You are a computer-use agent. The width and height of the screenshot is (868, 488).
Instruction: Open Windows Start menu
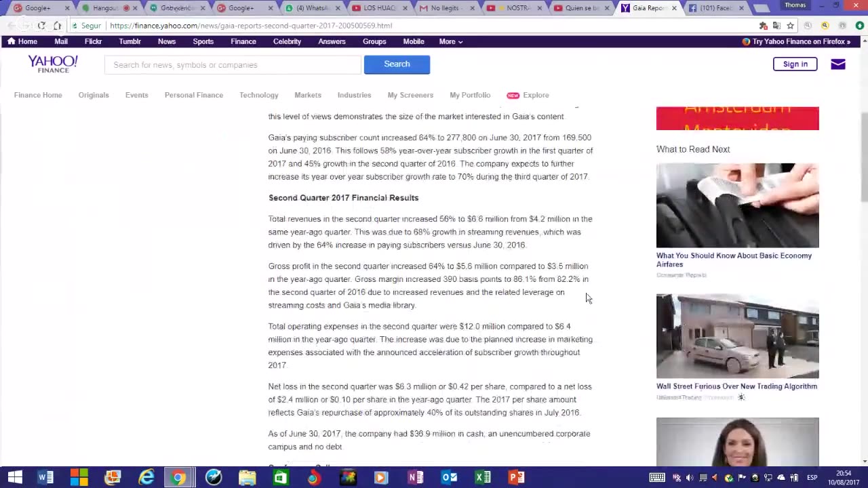tap(15, 477)
